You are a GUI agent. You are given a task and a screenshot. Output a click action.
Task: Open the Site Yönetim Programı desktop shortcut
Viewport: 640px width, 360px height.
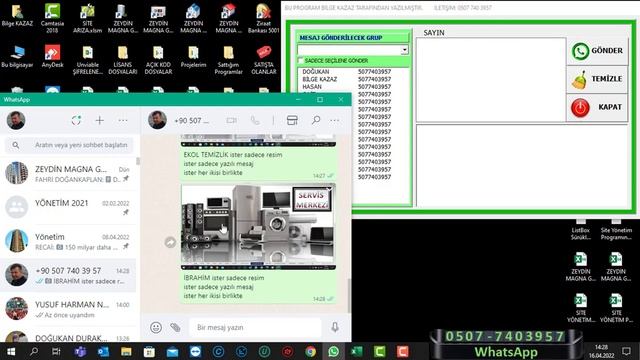point(616,229)
